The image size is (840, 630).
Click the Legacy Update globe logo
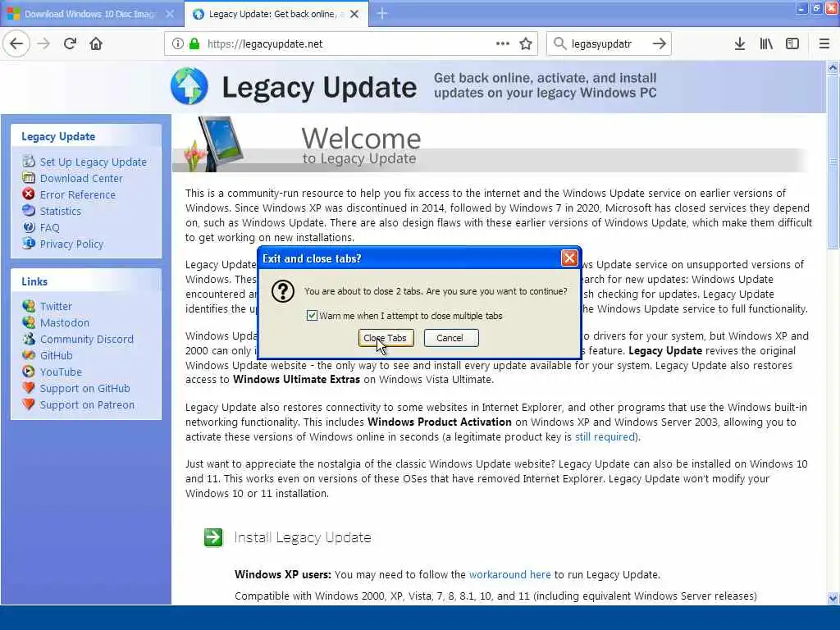[x=189, y=86]
